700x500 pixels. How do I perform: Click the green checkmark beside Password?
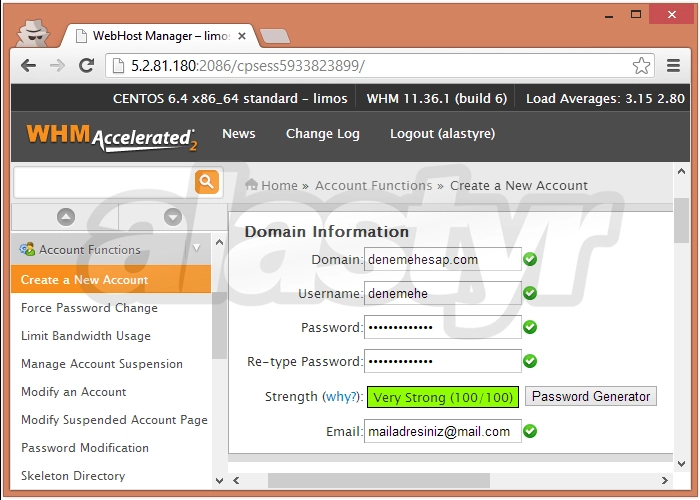[530, 327]
